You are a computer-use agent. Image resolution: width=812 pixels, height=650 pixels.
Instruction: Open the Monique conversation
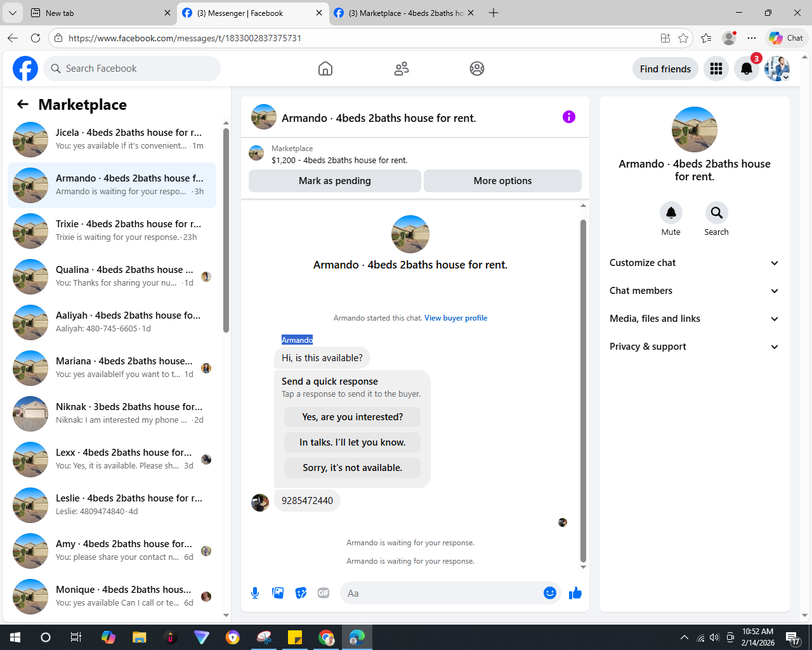[112, 597]
